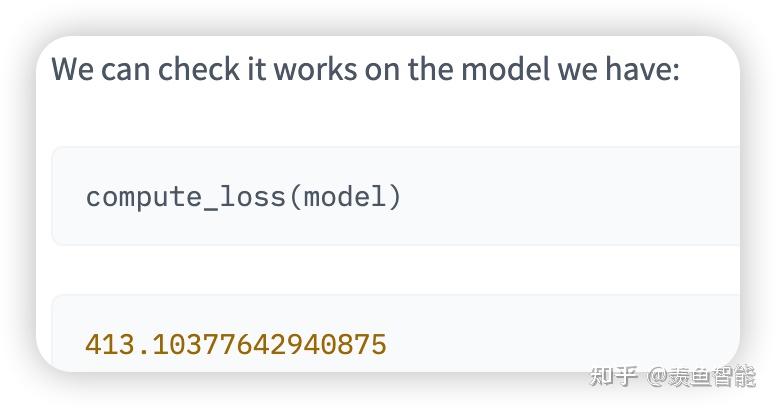Click the 知乎 watermark logo text
776x408 pixels.
click(x=613, y=376)
